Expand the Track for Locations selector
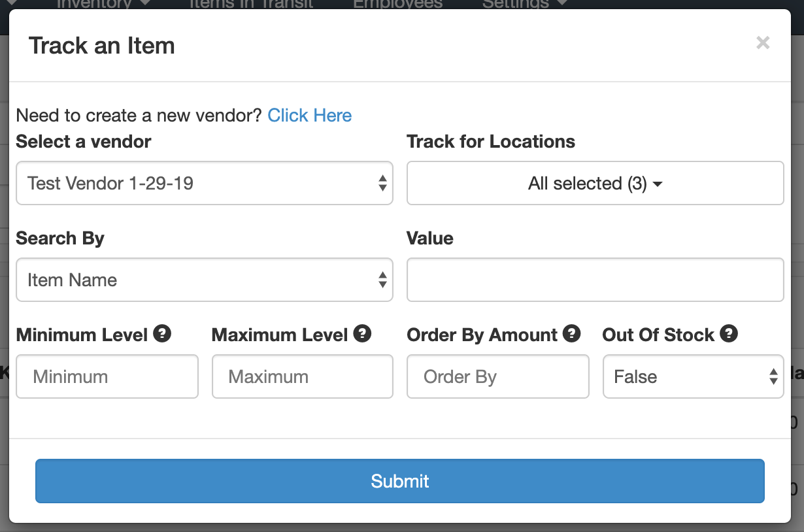The height and width of the screenshot is (532, 804). click(x=595, y=183)
